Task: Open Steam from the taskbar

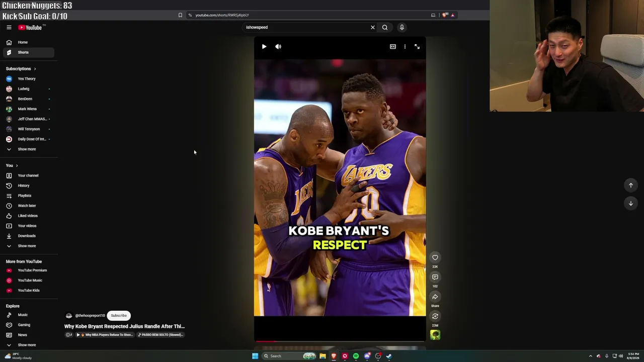Action: tap(389, 356)
